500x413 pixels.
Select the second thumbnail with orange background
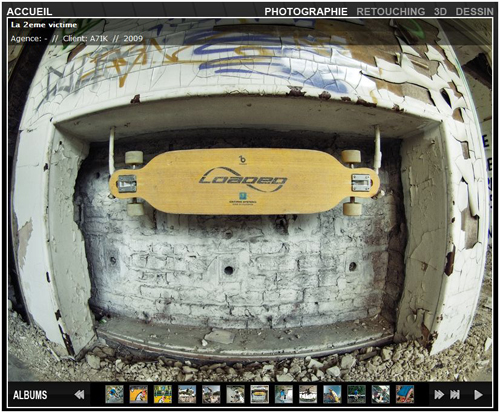pos(139,394)
